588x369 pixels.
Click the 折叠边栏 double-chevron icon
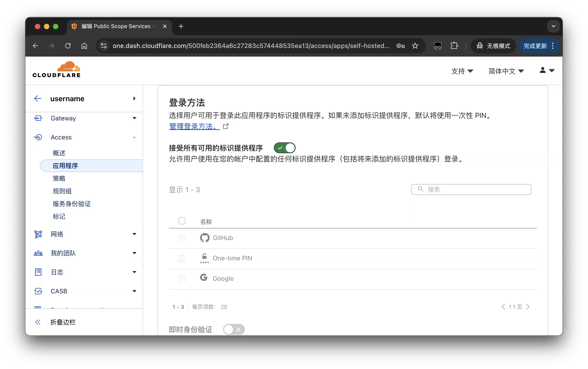pyautogui.click(x=38, y=322)
